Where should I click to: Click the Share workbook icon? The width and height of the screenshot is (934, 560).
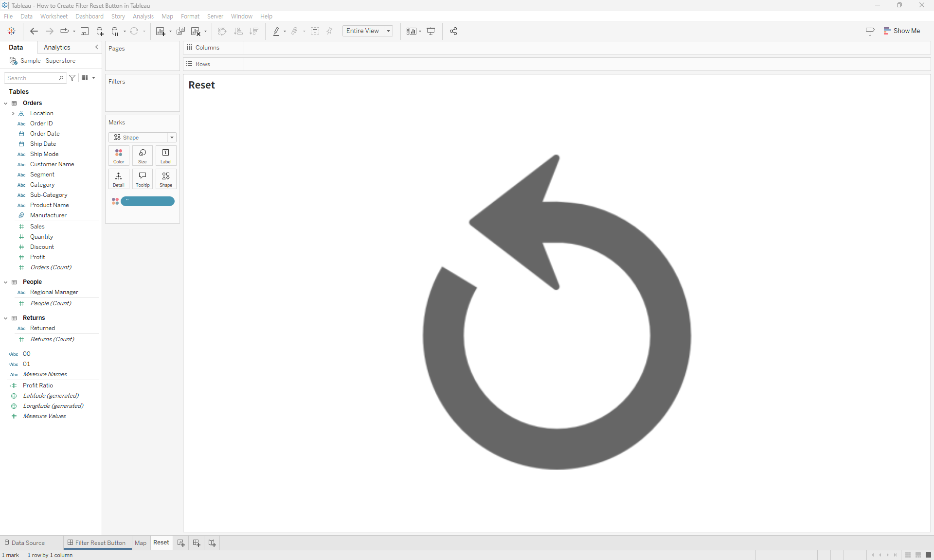coord(453,31)
